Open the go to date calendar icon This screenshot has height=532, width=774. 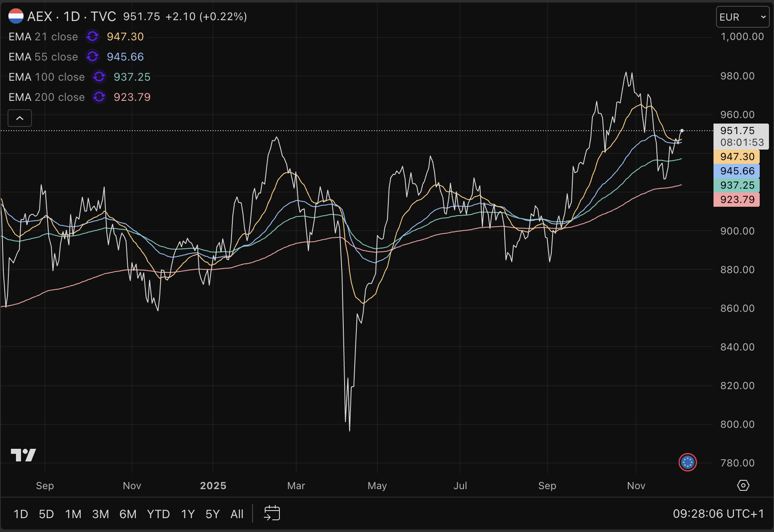272,514
